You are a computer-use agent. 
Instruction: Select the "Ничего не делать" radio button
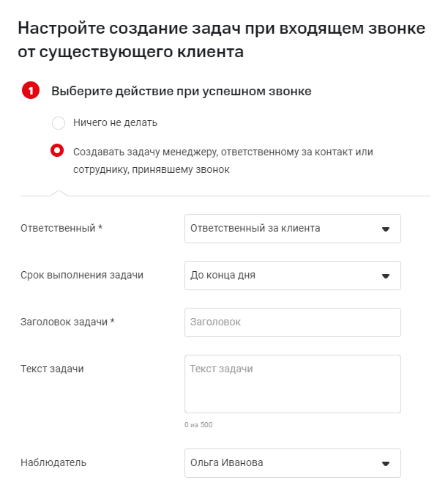coord(58,123)
